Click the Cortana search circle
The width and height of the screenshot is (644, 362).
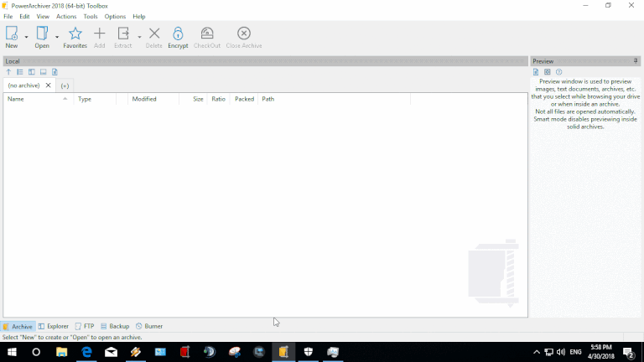(36, 352)
